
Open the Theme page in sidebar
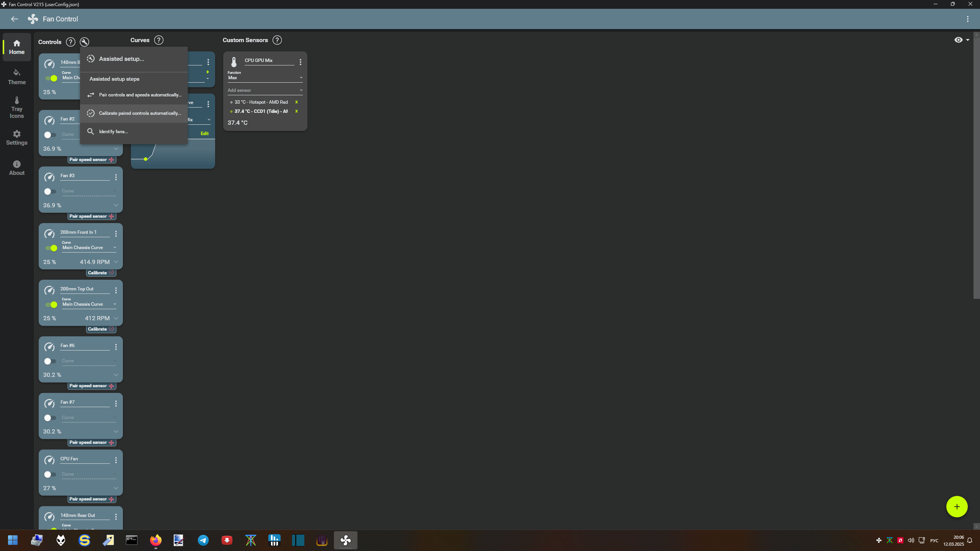(x=17, y=77)
